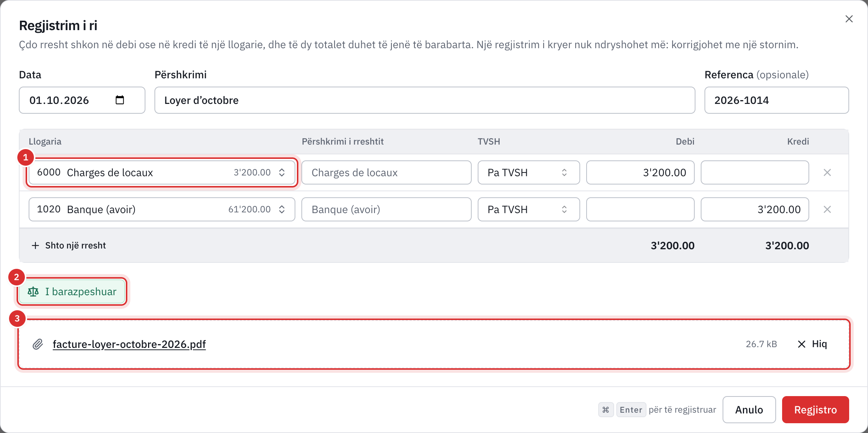Cancel with the Anulo button
868x433 pixels.
[x=749, y=410]
